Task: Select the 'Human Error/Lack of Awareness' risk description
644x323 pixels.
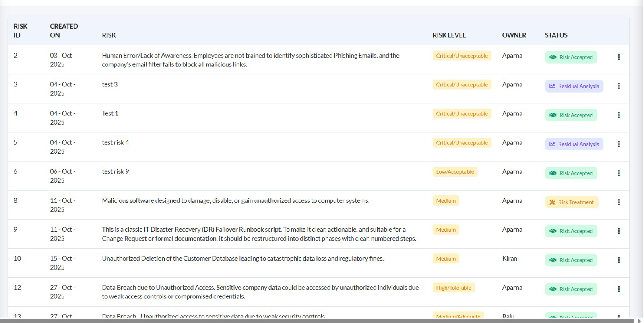Action: pyautogui.click(x=251, y=60)
